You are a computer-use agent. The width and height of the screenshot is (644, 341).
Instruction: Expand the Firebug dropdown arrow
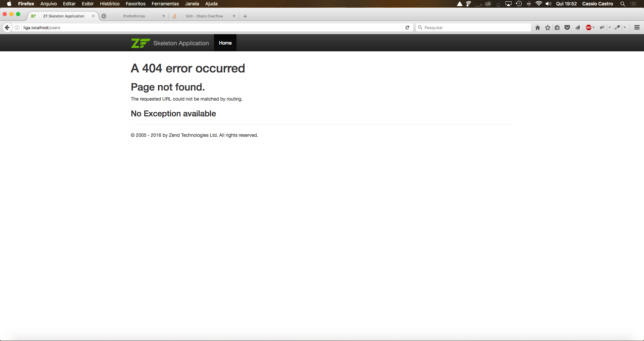609,27
